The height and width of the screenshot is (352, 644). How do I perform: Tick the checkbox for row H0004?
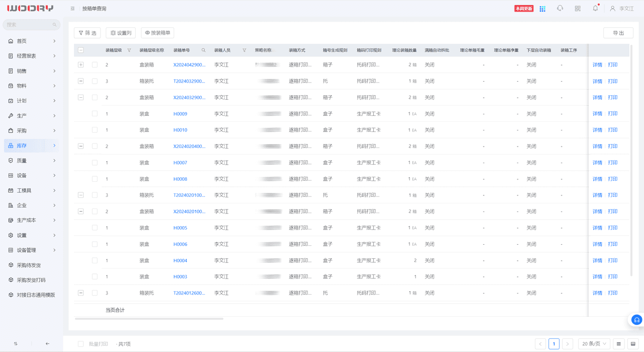click(95, 260)
